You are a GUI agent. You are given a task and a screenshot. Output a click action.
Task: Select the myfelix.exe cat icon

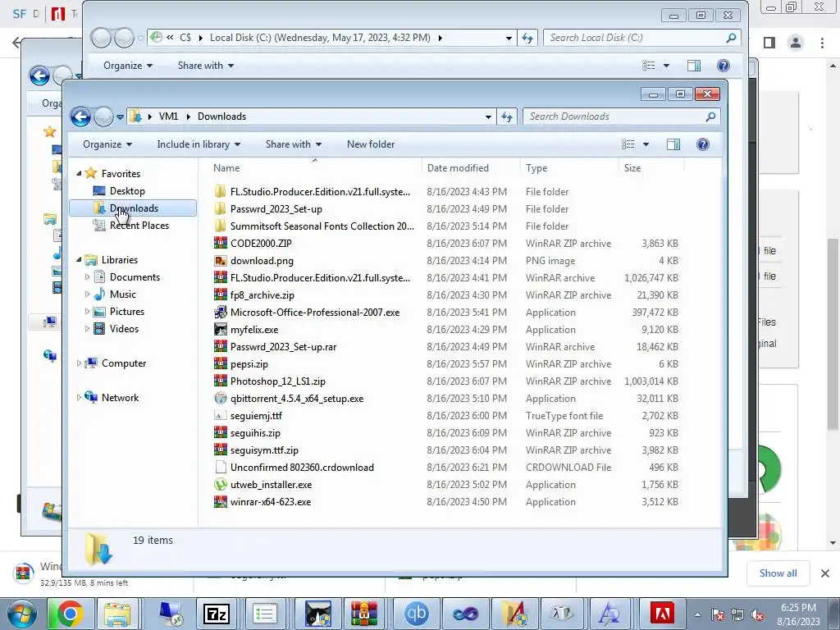click(220, 330)
